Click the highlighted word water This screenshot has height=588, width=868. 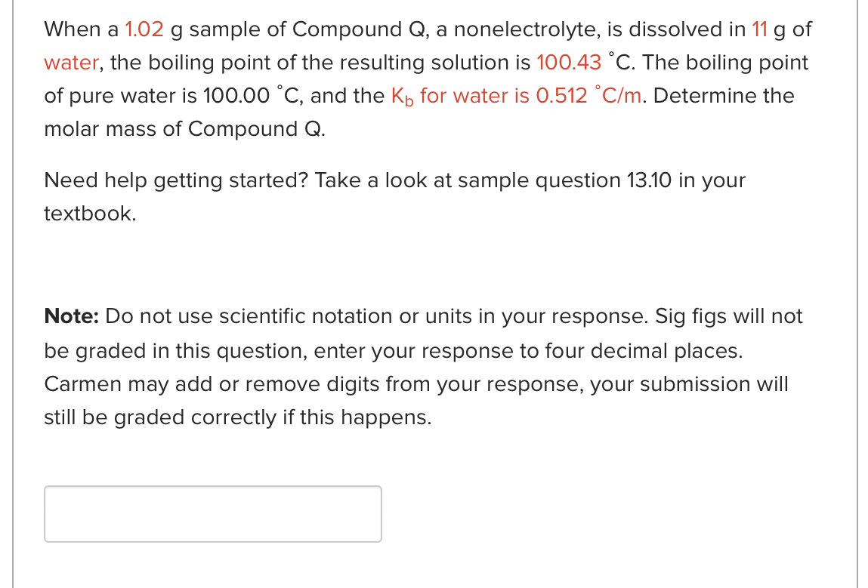coord(71,63)
